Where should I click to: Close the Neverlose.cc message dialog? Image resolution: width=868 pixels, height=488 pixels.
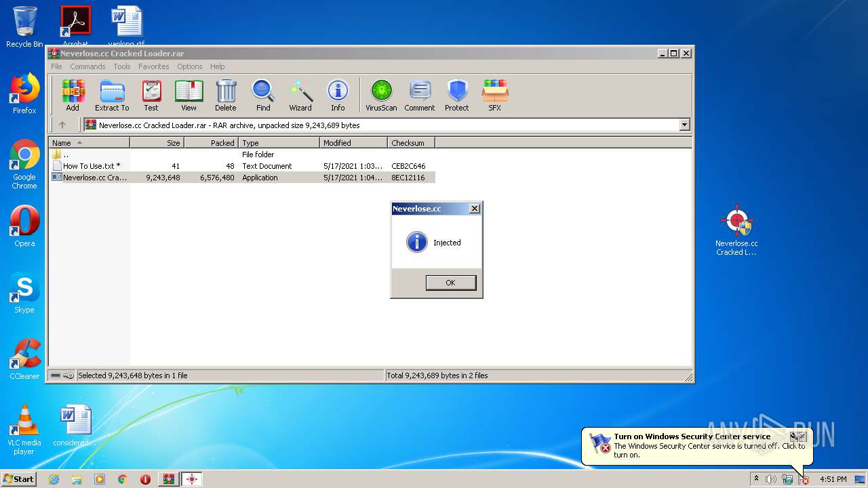click(x=475, y=209)
